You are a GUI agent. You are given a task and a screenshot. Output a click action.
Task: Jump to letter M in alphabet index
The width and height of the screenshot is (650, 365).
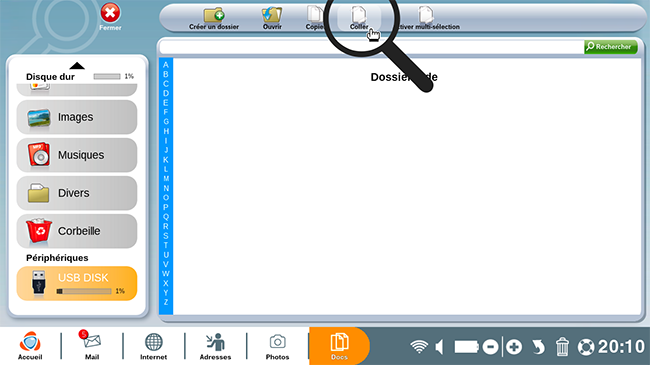tap(166, 179)
